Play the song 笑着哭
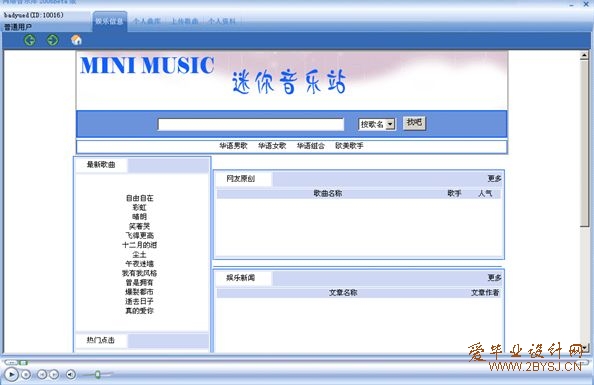 pyautogui.click(x=139, y=226)
